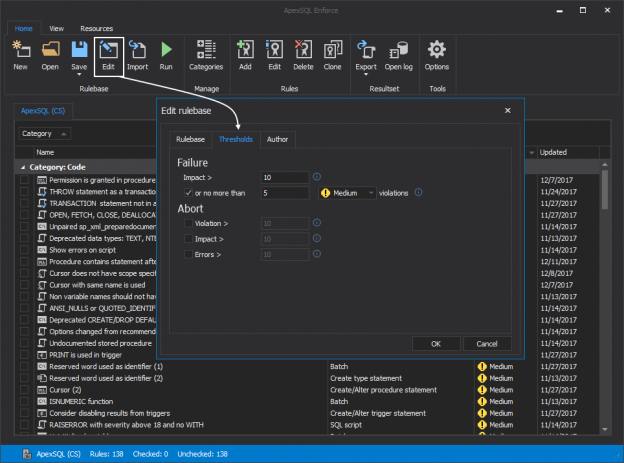Enable Abort Errors checkbox
This screenshot has width=624, height=463.
coord(188,254)
